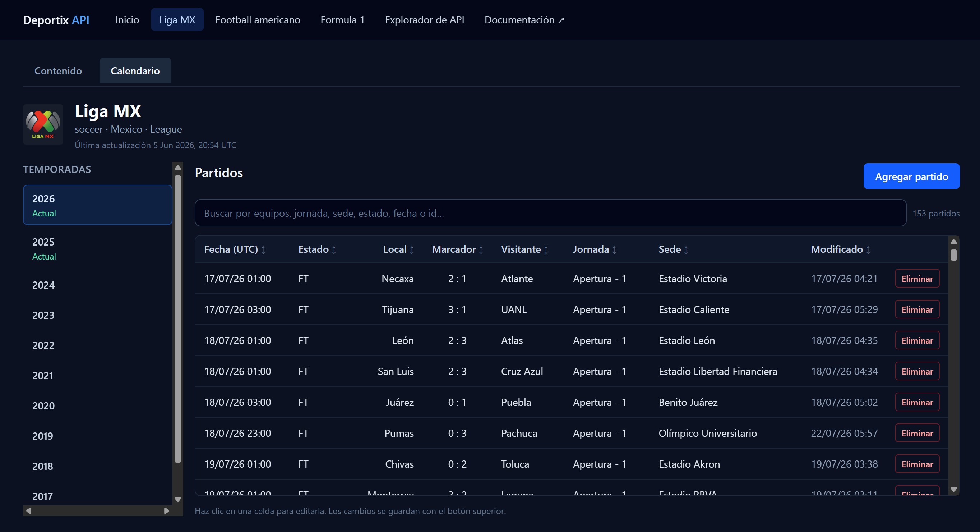This screenshot has width=980, height=532.
Task: Sort by Estado column arrows
Action: click(334, 249)
